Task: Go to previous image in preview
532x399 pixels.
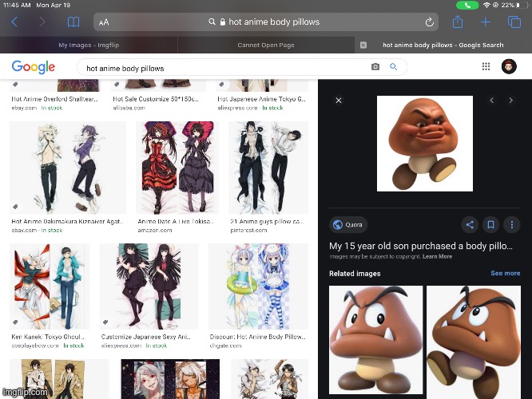Action: point(491,101)
